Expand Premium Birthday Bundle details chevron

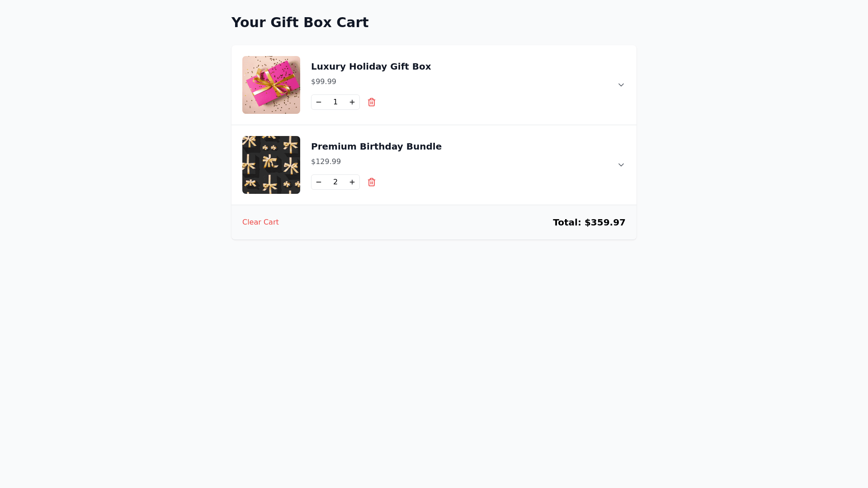621,165
